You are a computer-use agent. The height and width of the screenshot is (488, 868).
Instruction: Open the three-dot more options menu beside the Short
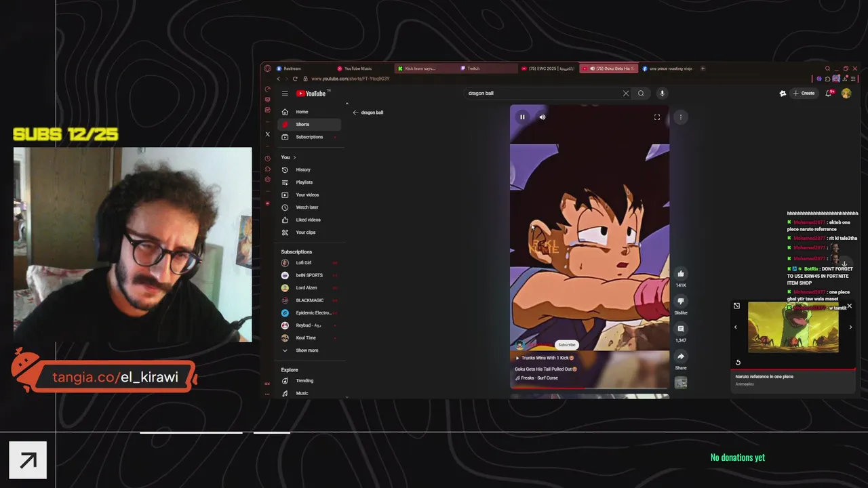pos(681,117)
